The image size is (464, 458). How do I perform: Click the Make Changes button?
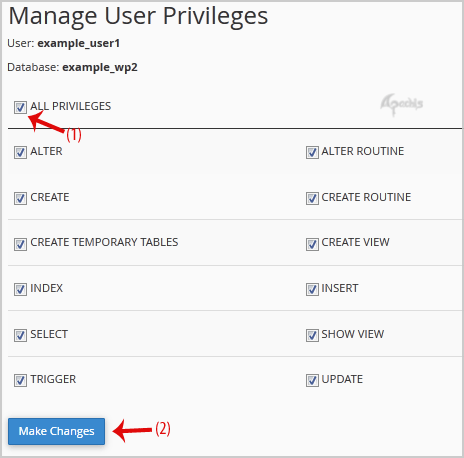[56, 431]
